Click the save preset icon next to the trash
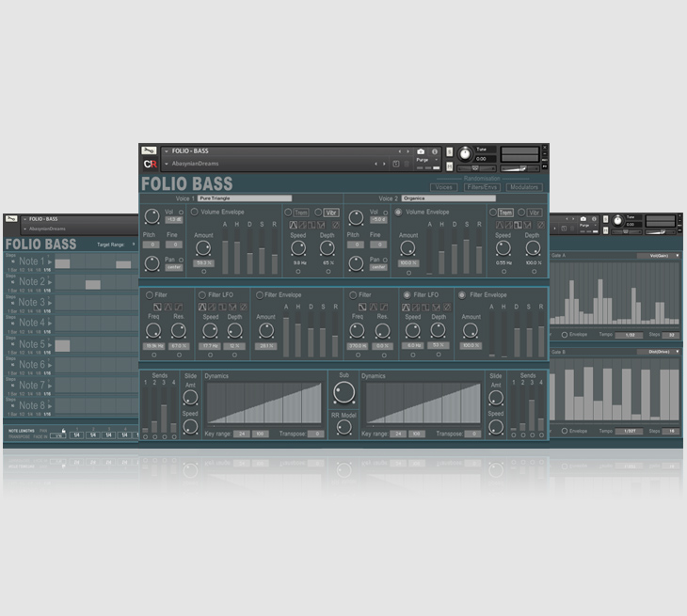 pos(396,164)
